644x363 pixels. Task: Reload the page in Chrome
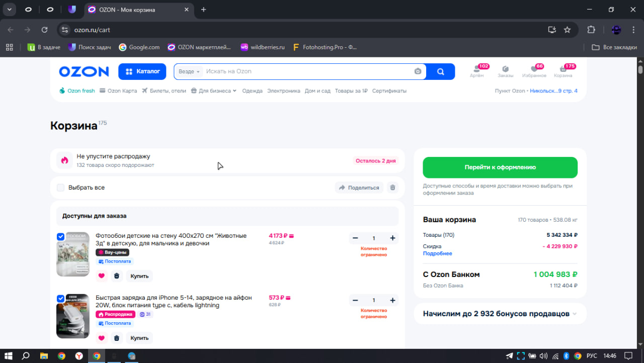tap(44, 30)
